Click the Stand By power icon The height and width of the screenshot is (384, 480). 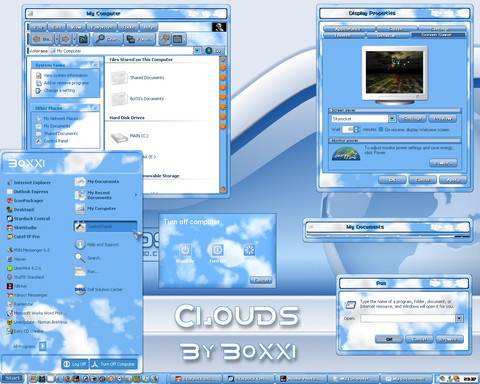[x=185, y=250]
